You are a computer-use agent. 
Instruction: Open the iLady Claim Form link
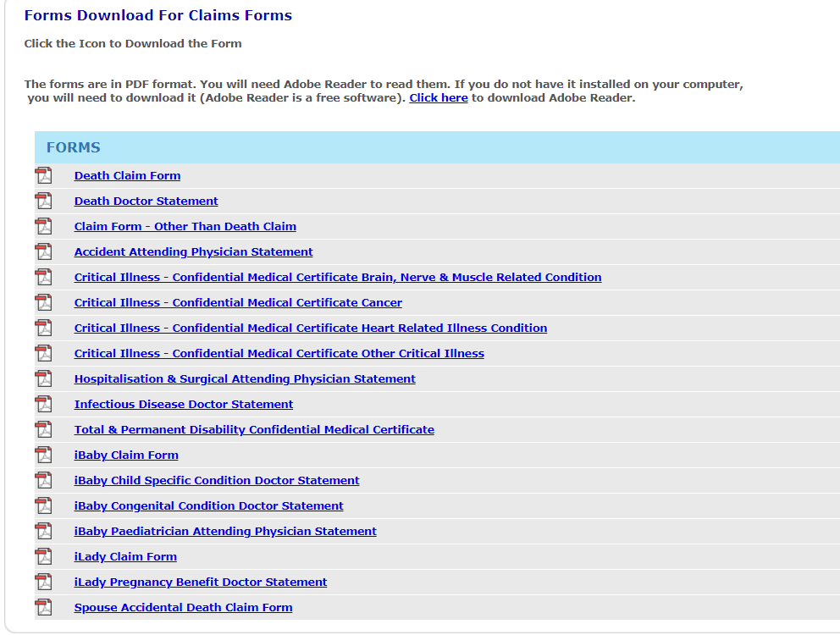(x=125, y=557)
